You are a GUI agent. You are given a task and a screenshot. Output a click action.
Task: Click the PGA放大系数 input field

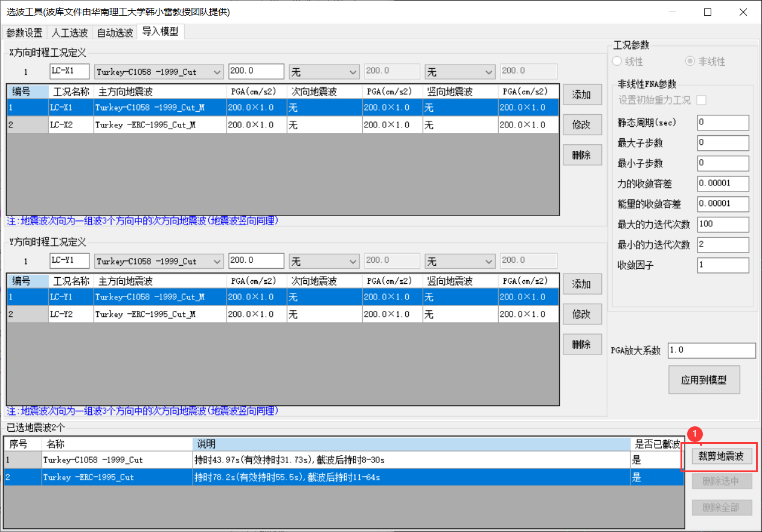tap(711, 350)
